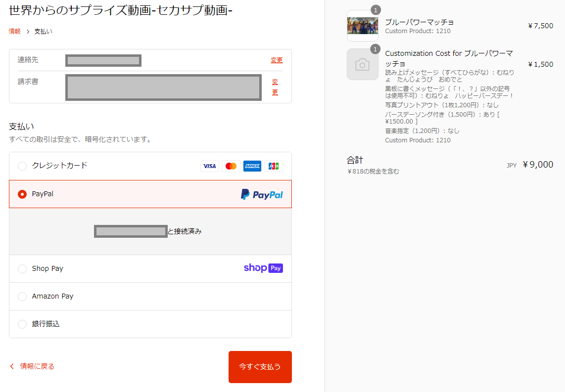Viewport: 565px width, 392px height.
Task: Click the ブルーパワーマッチョ product thumbnail
Action: tap(363, 26)
